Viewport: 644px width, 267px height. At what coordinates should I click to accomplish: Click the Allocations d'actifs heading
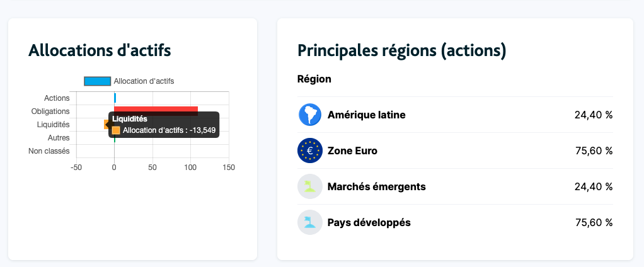tap(100, 50)
